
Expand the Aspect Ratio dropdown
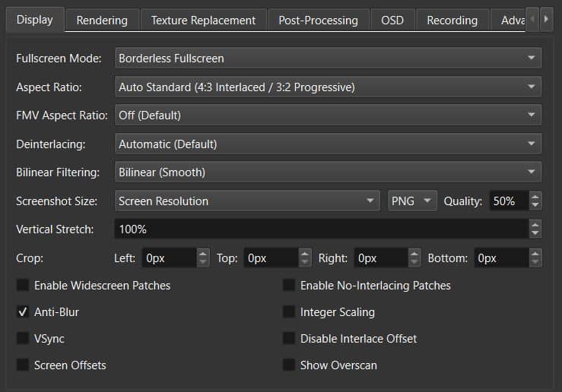328,87
